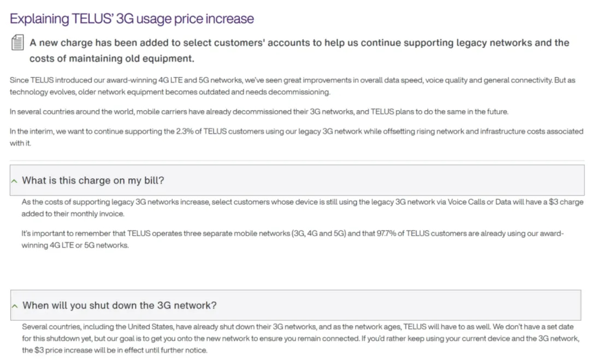Click the divider line above the first accordion
This screenshot has height=364, width=590.
(x=297, y=161)
